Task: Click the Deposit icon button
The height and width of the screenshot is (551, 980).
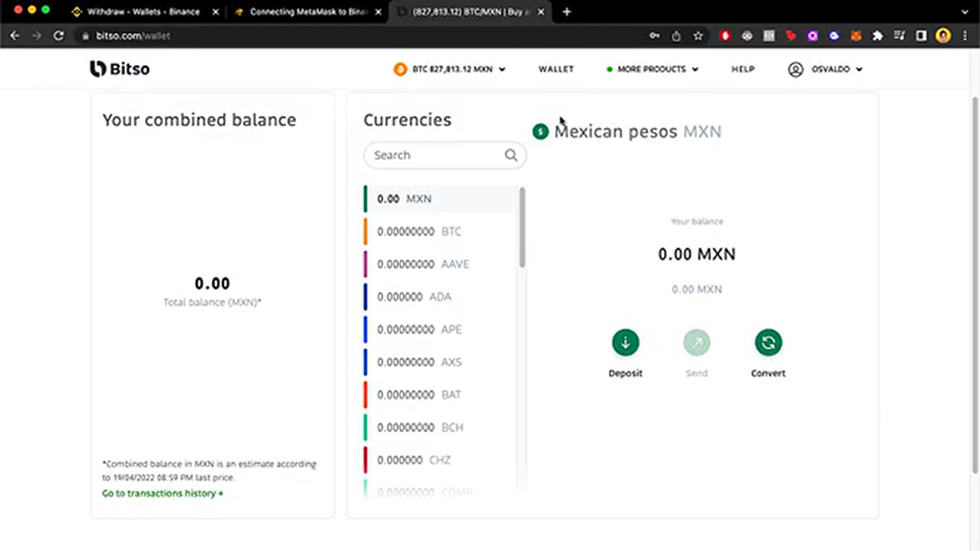Action: (625, 342)
